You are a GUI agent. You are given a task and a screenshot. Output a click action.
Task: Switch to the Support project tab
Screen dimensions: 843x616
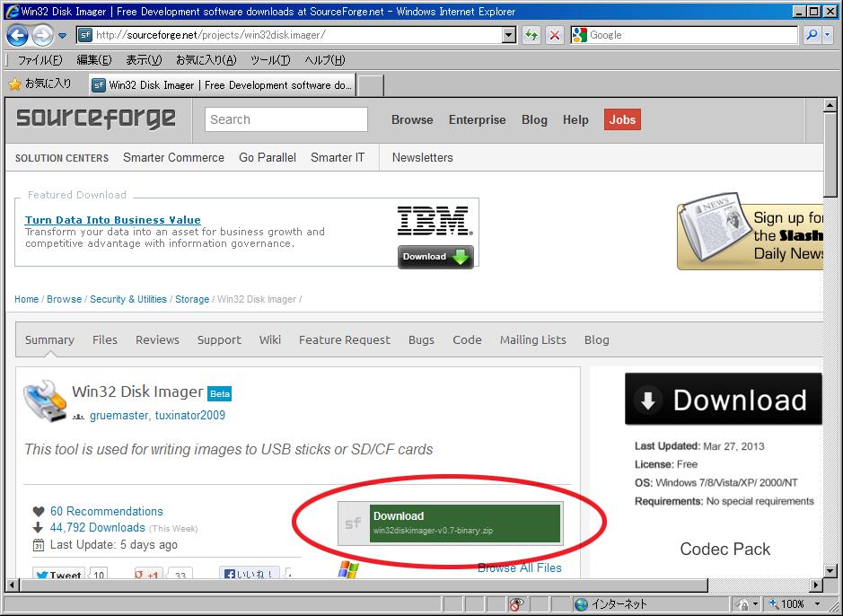(x=219, y=339)
